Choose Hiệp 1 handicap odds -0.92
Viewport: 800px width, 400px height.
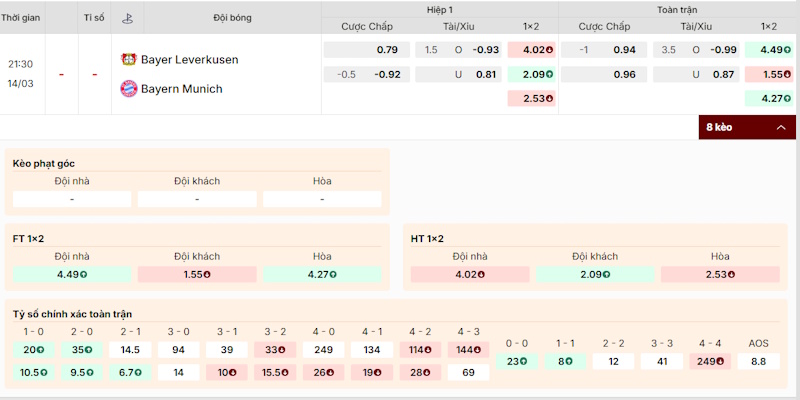click(364, 74)
